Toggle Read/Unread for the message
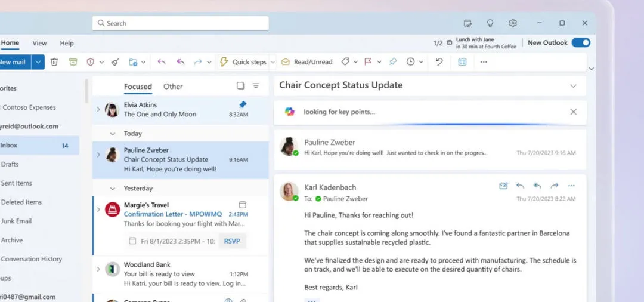Viewport: 644px width, 302px height. (x=307, y=62)
